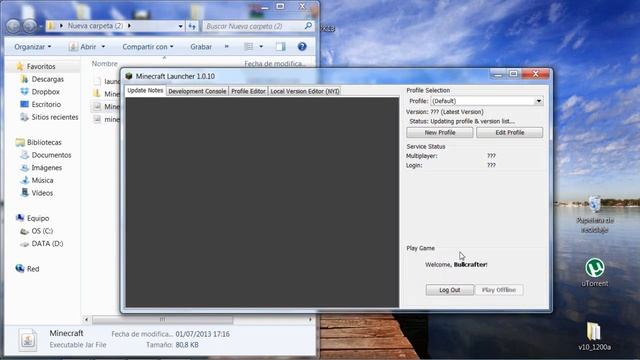Click Abrir in Explorer toolbar
Viewport: 640px width, 360px height.
[x=84, y=47]
